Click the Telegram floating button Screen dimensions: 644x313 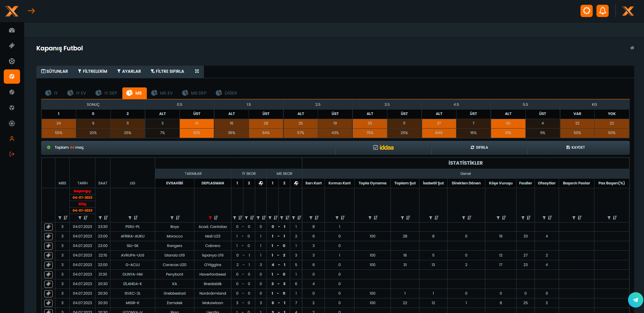point(635,300)
